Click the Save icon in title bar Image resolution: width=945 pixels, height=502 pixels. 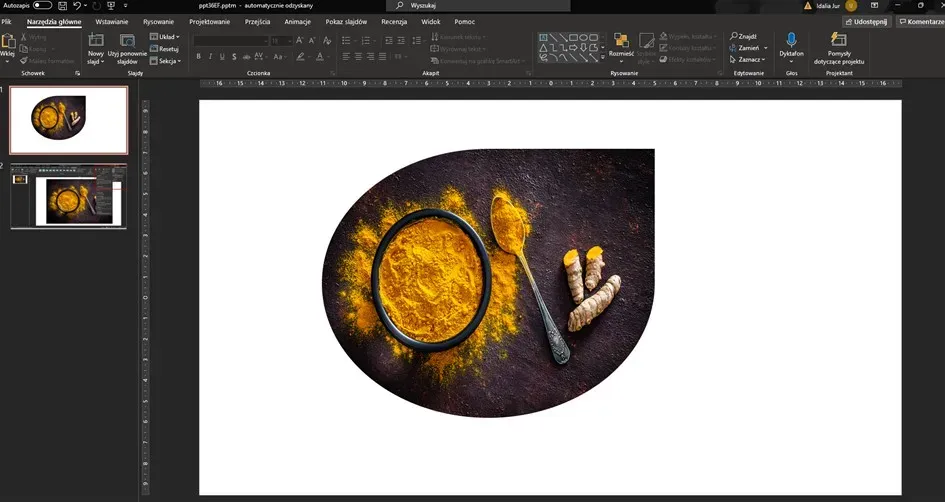[x=62, y=5]
